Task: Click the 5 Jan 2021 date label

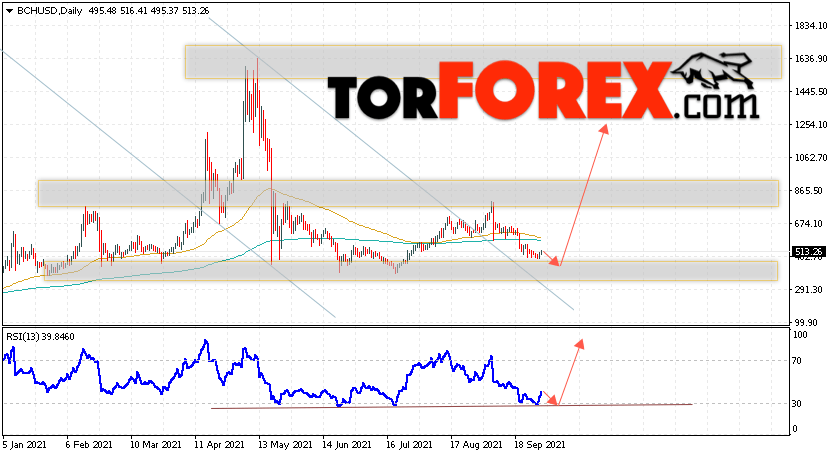Action: 25,445
